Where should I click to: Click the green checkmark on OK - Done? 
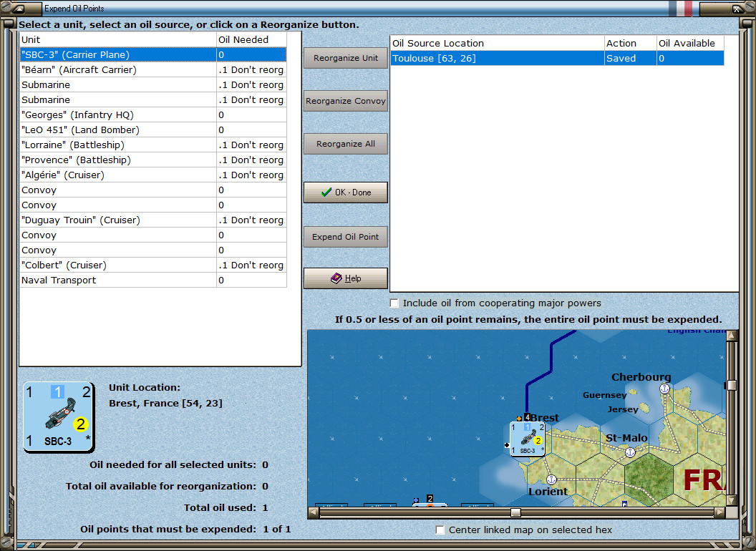326,192
